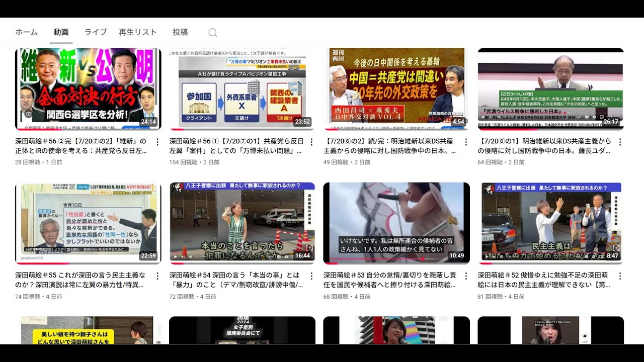
Task: Open the search icon in the channel navigation
Action: point(213,32)
